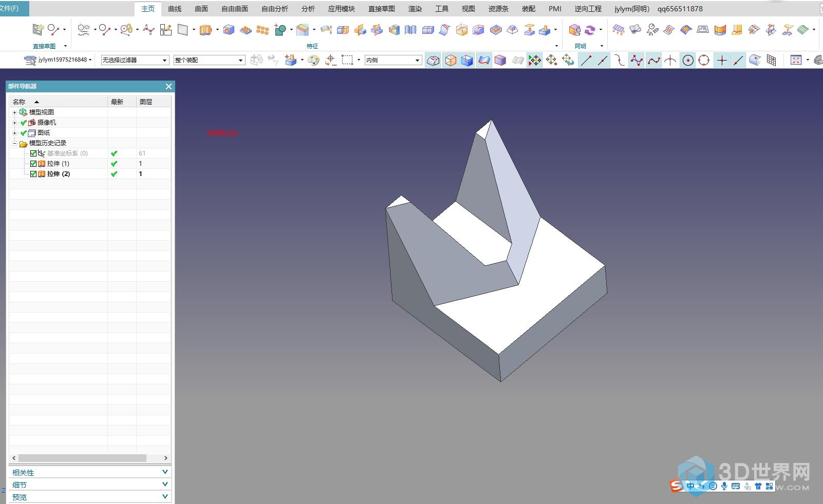Click the navigator horizontal scrollbar right arrow
The height and width of the screenshot is (504, 823).
click(x=165, y=458)
